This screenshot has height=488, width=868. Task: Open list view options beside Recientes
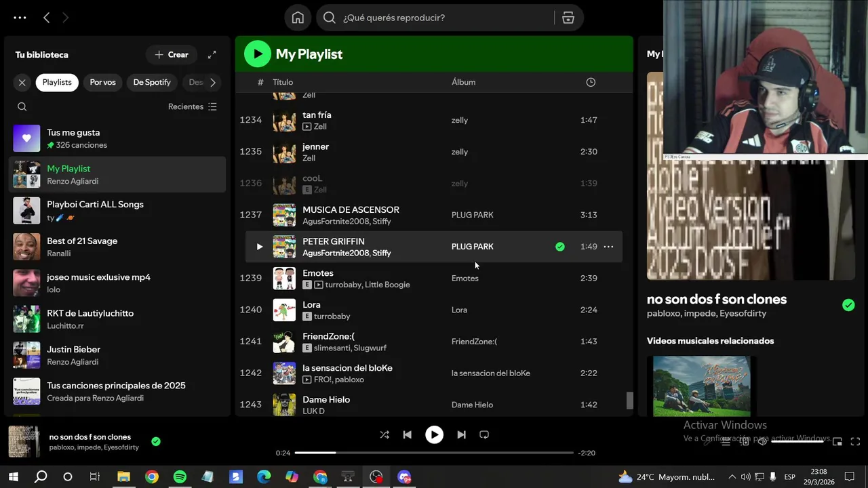212,106
